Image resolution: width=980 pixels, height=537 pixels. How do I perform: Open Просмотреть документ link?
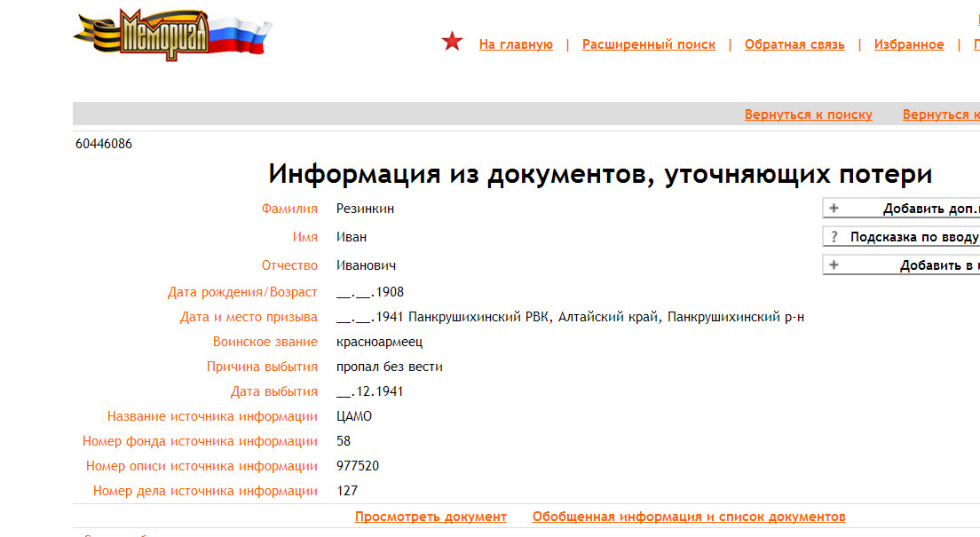tap(431, 517)
